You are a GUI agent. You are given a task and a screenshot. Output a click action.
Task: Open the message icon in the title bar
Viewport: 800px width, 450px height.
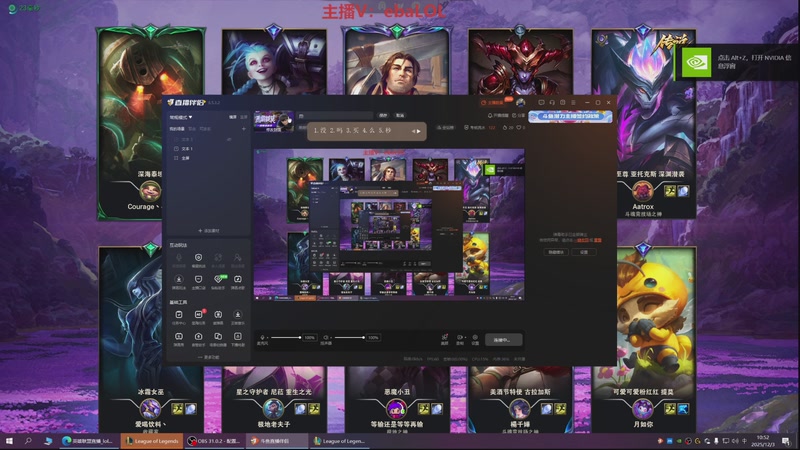(x=541, y=103)
